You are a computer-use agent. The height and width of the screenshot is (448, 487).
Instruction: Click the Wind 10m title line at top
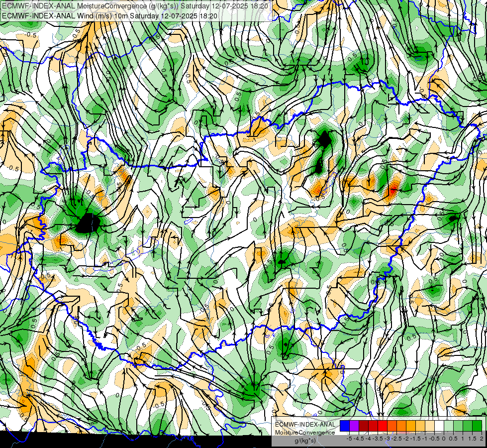pyautogui.click(x=109, y=16)
